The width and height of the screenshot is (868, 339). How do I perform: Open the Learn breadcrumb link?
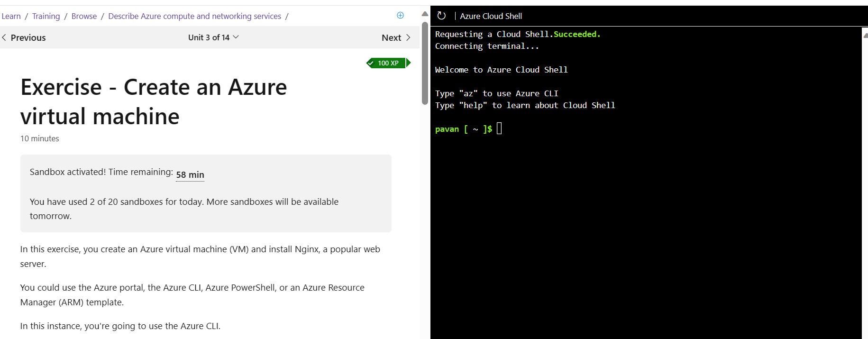coord(11,16)
